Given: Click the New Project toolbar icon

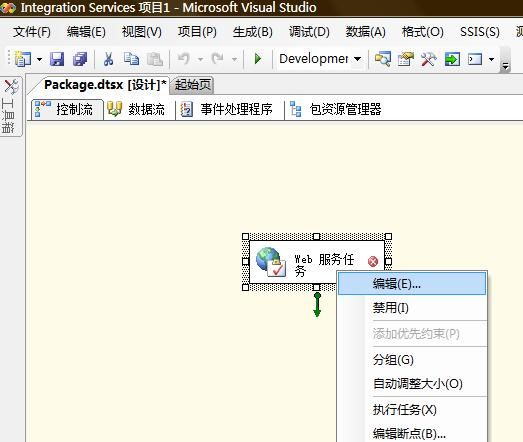Looking at the screenshot, I should pos(22,59).
